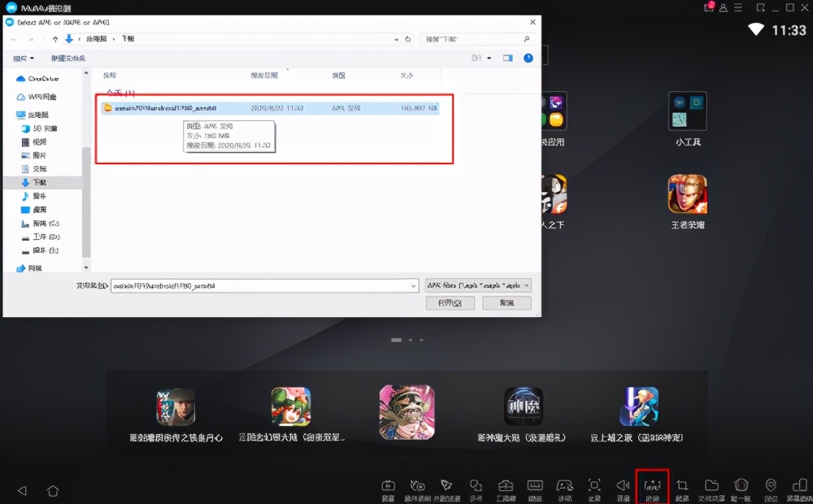
Task: Select the D: drive in the sidebar
Action: [40, 237]
